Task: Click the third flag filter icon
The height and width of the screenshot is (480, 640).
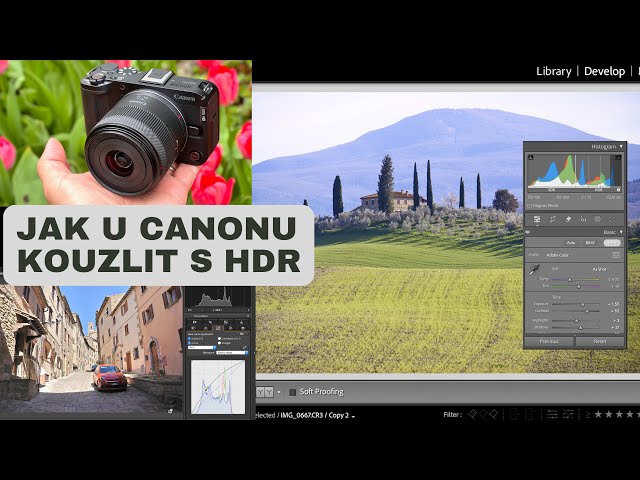Action: pyautogui.click(x=494, y=415)
